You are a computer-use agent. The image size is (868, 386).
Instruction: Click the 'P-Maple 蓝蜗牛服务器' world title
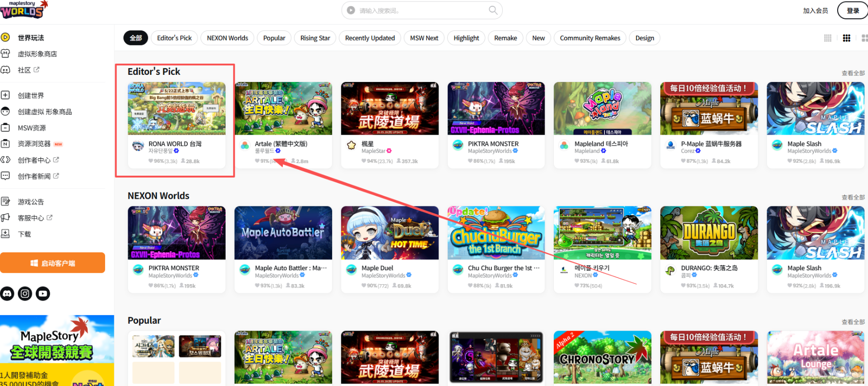711,144
